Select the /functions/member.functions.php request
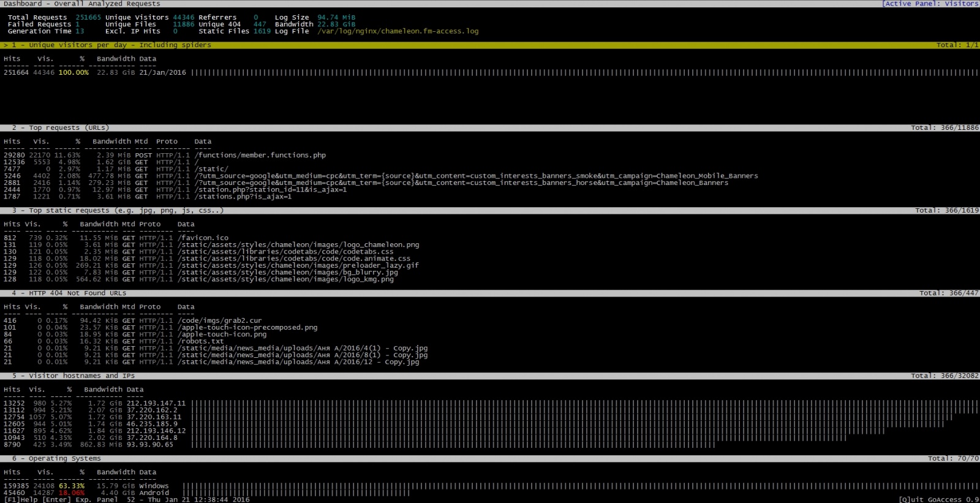Screen dimensions: 980x503 [260, 156]
